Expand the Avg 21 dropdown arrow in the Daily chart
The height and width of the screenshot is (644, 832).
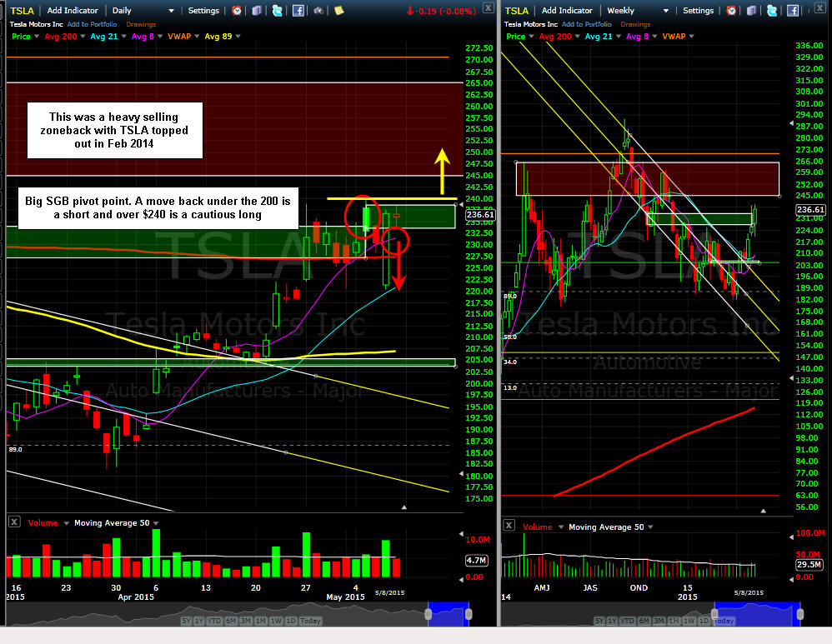coord(123,37)
